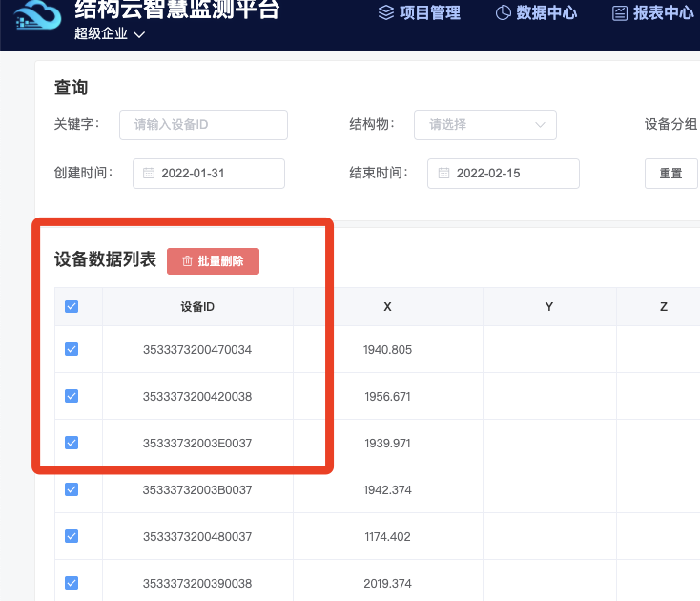The image size is (700, 601).
Task: Open 结束时间 date picker 2022-02-15
Action: pos(504,174)
